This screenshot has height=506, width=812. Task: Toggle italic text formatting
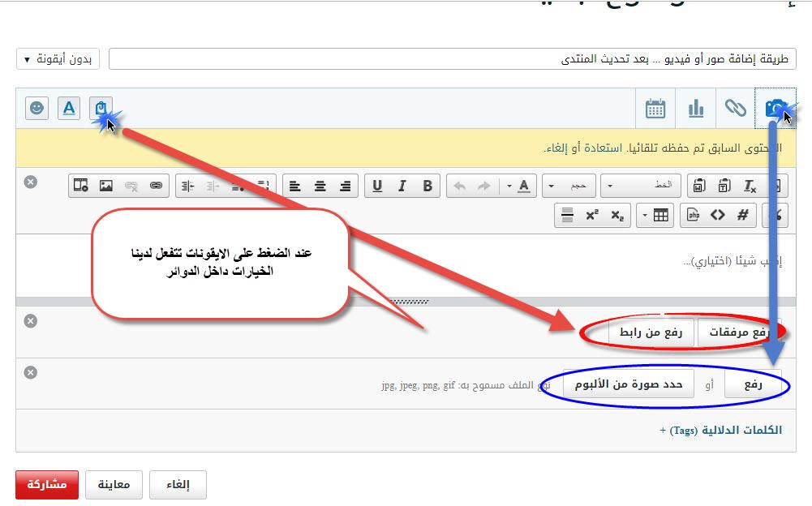coord(402,186)
